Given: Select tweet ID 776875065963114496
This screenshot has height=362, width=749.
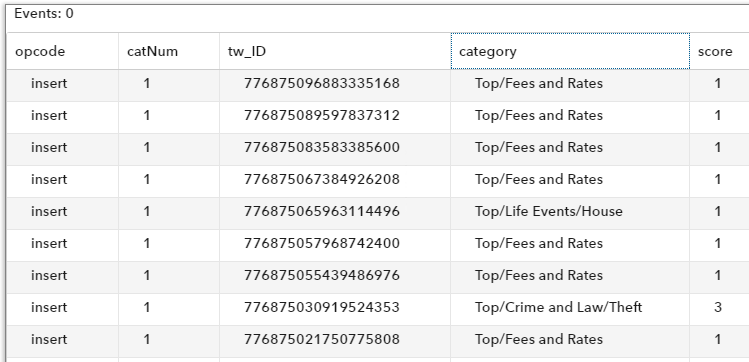Looking at the screenshot, I should tap(321, 212).
